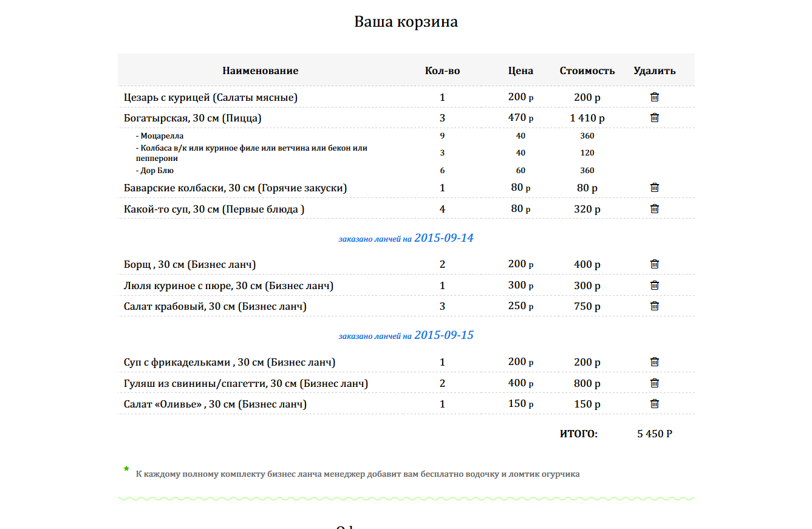Select the Наименование column header
This screenshot has width=812, height=529.
click(x=261, y=70)
